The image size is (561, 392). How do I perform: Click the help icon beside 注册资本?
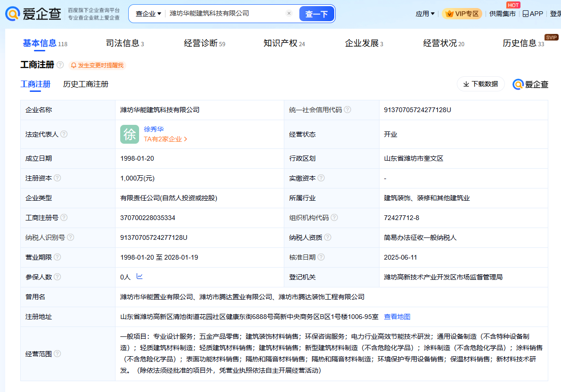coord(57,178)
